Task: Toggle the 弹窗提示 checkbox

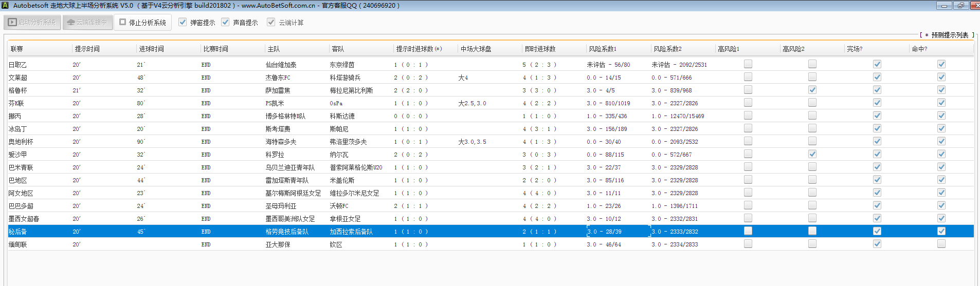Action: (183, 22)
